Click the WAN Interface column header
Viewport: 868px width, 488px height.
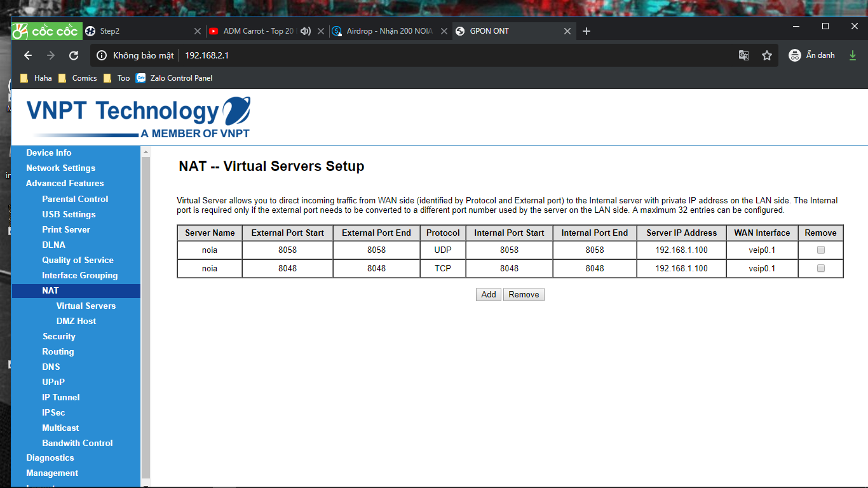coord(762,233)
